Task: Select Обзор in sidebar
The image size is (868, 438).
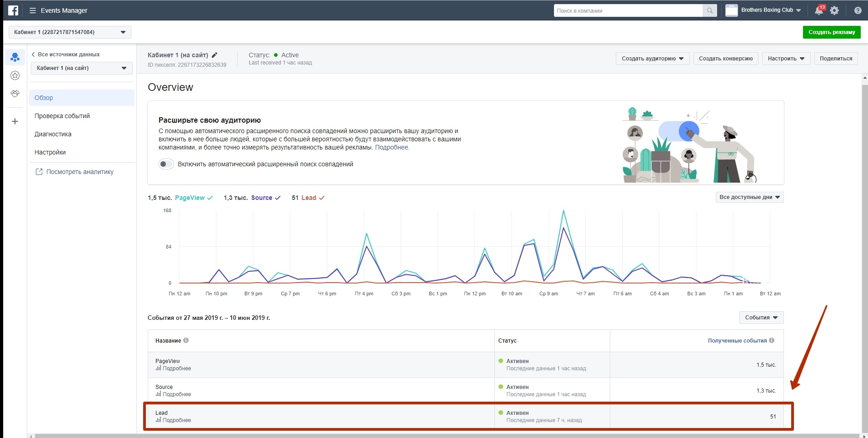Action: [82, 98]
